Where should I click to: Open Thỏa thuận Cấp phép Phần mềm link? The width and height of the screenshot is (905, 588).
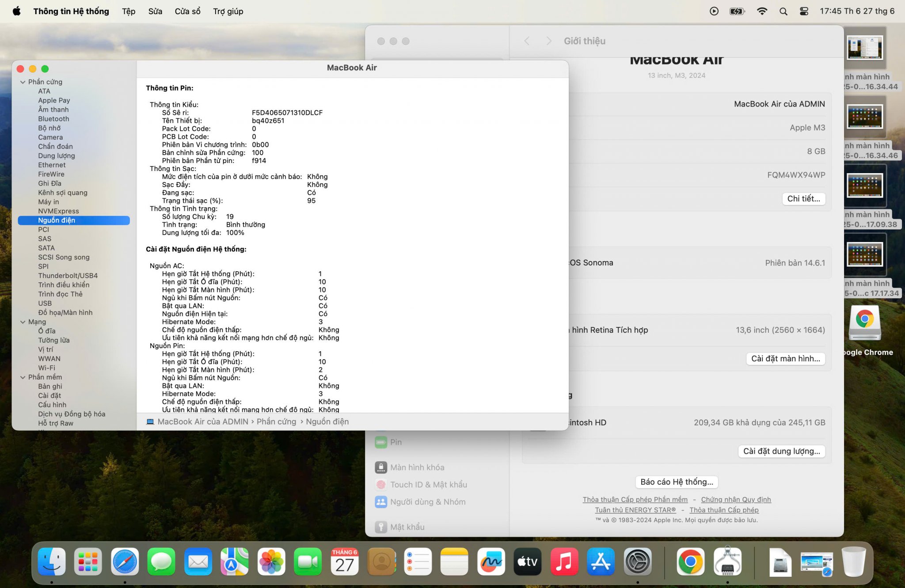[x=635, y=499]
